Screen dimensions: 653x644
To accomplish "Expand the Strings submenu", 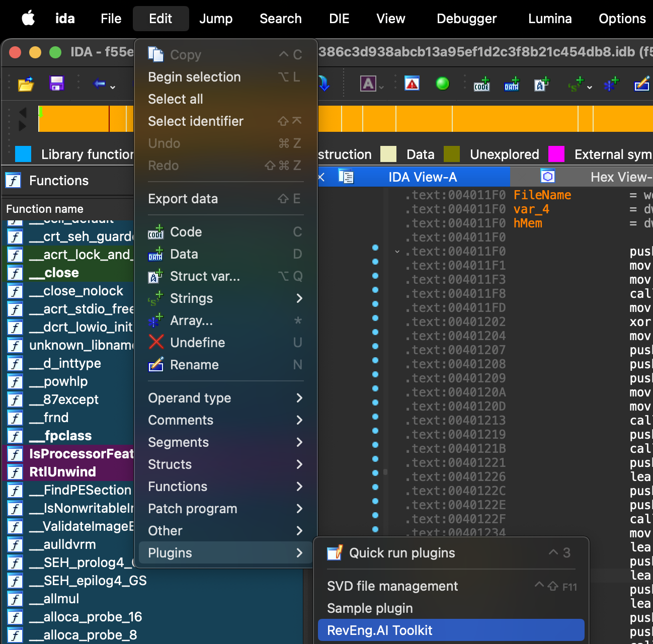I will pos(226,298).
